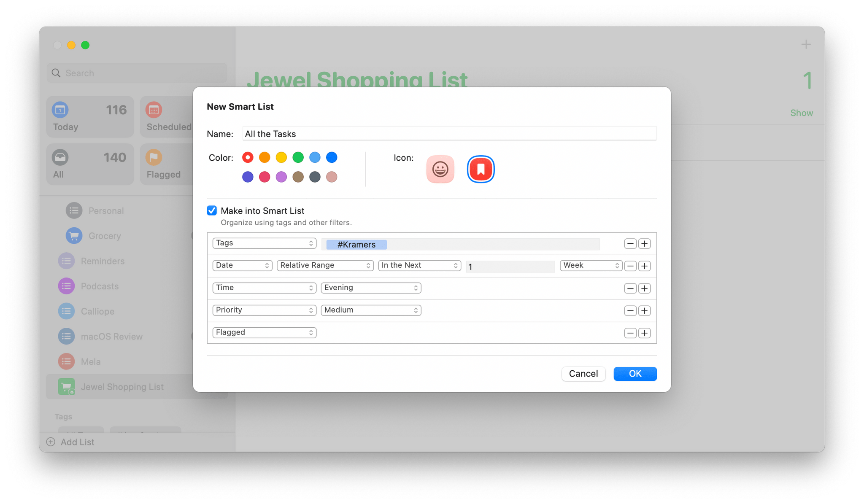Select the bookmark icon for list
The image size is (864, 504).
click(481, 169)
